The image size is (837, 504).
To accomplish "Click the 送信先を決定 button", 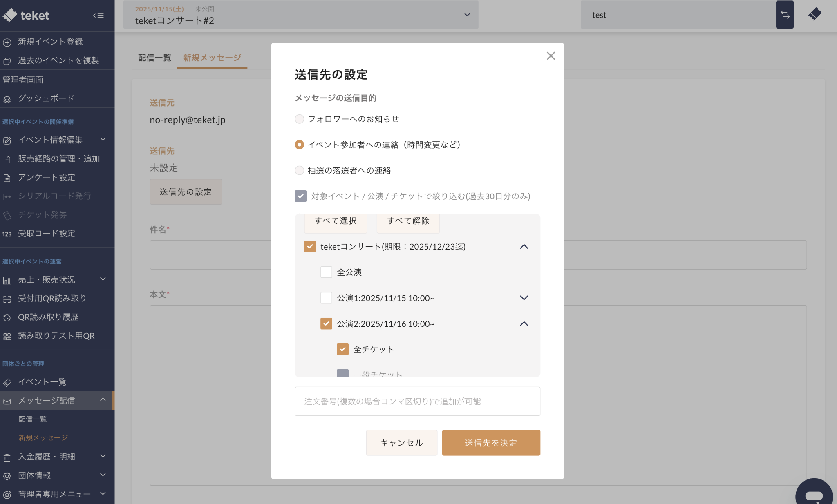I will tap(491, 443).
